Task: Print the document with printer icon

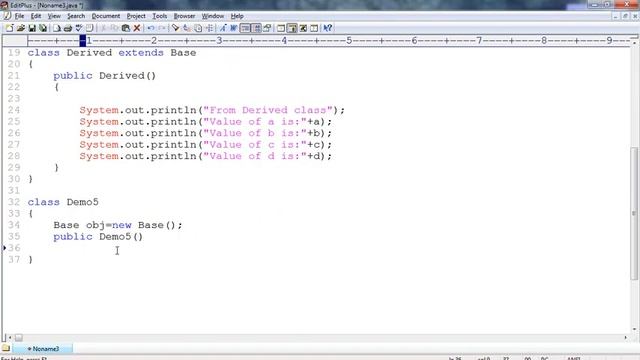Action: (68, 28)
